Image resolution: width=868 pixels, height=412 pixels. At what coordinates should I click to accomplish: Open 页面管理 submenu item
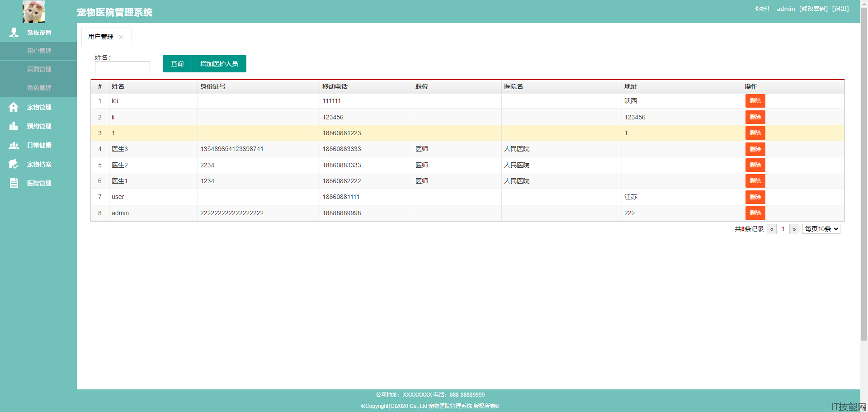38,70
